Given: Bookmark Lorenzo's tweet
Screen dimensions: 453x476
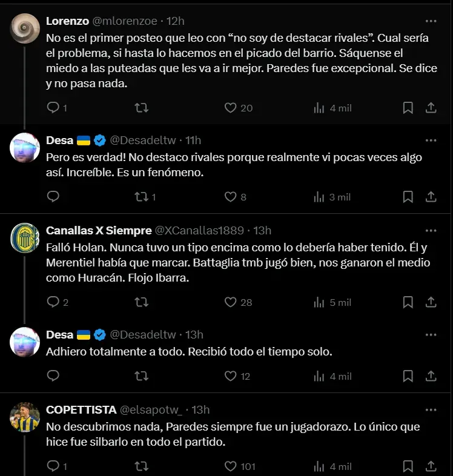Looking at the screenshot, I should tap(408, 108).
